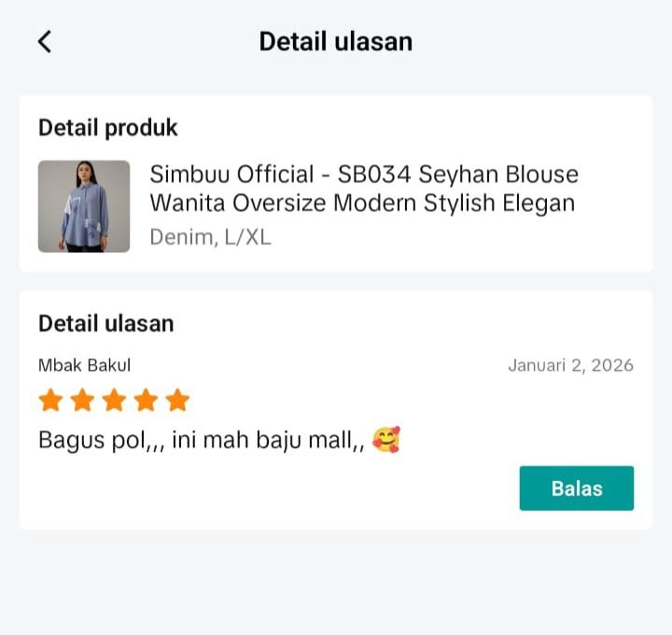Click the third rating star
Screen dimensions: 672x635
click(x=115, y=400)
